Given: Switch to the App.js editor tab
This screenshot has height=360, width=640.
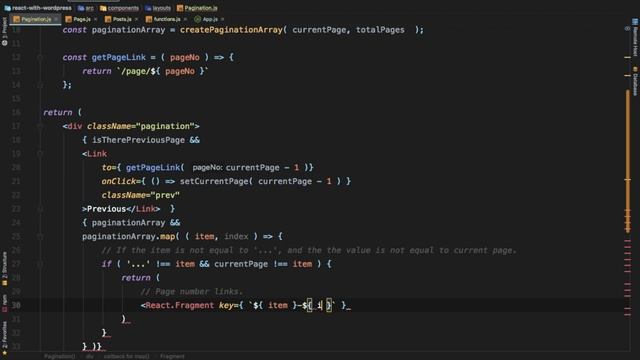Looking at the screenshot, I should pos(210,19).
